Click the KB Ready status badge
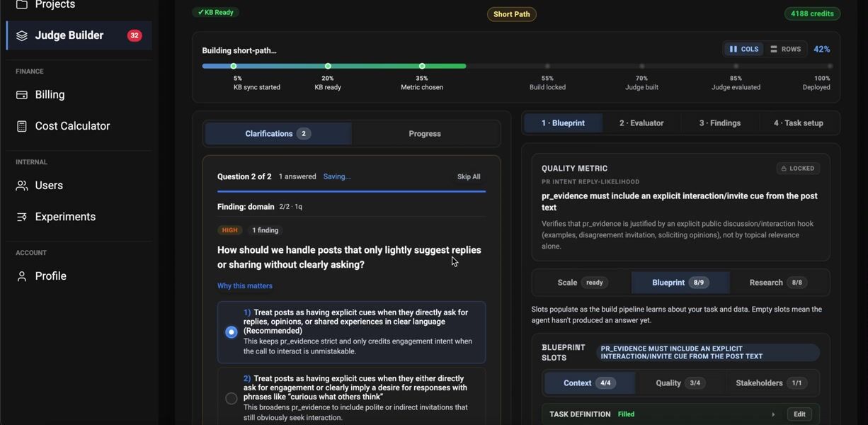The width and height of the screenshot is (868, 425). point(216,12)
